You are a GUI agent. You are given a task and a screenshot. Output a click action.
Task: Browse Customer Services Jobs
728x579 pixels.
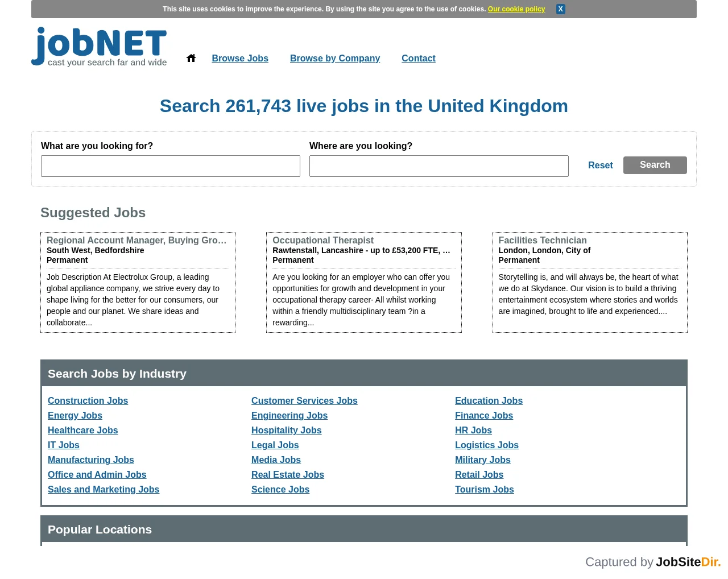304,400
